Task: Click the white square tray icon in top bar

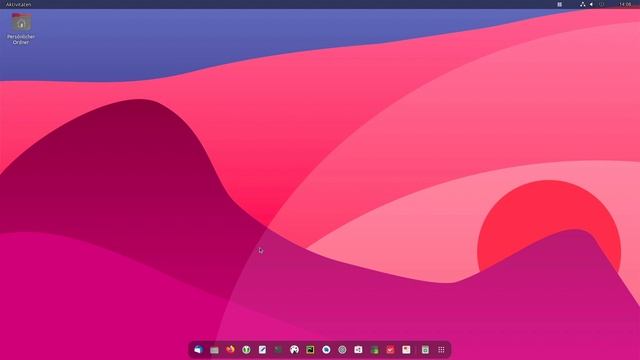Action: 560,4
